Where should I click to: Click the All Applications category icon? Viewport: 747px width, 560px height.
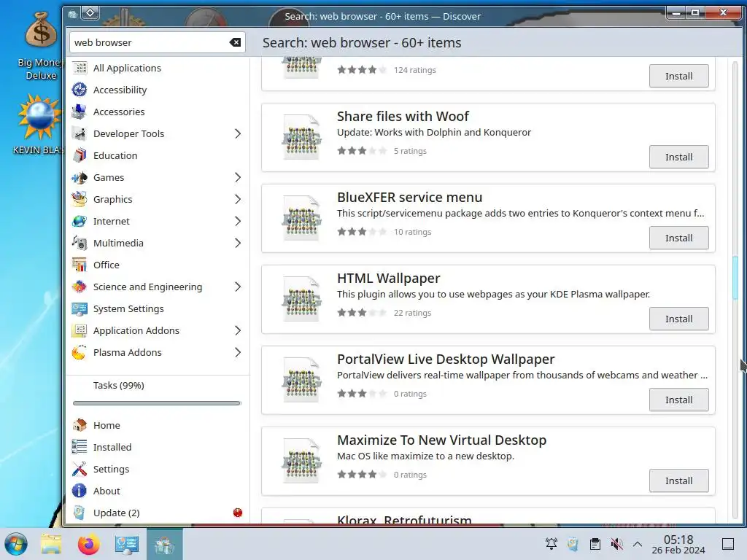80,68
